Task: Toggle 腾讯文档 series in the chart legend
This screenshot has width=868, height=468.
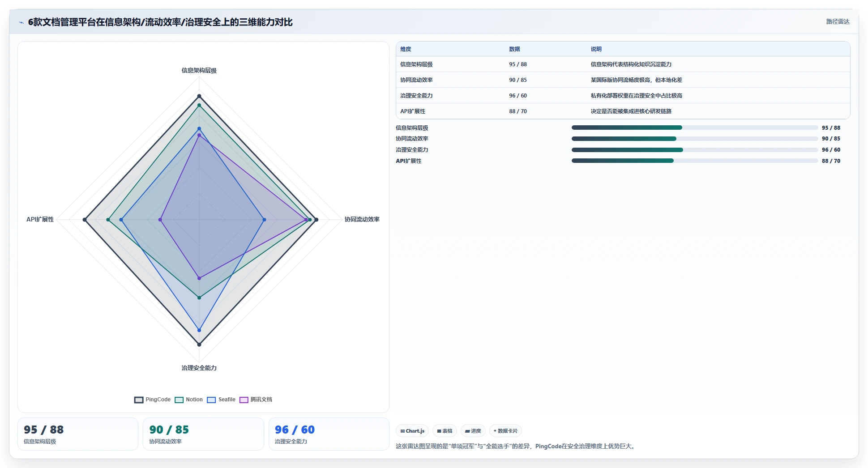Action: click(x=256, y=400)
